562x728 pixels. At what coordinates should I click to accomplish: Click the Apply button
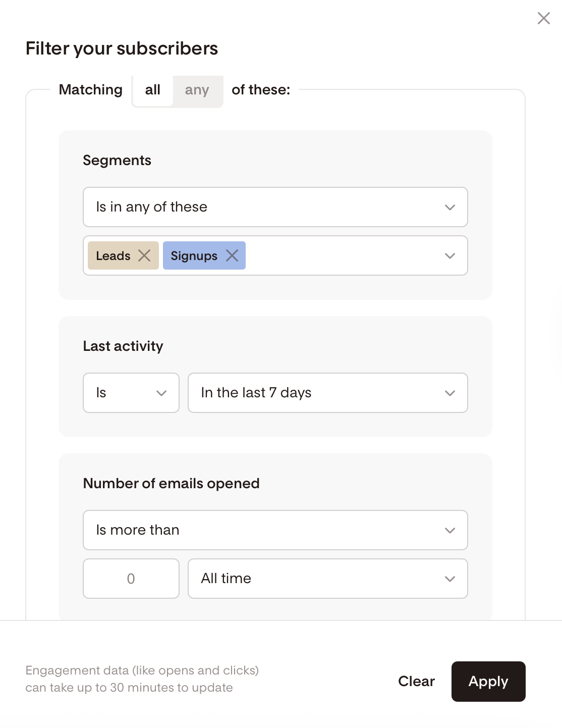point(488,682)
